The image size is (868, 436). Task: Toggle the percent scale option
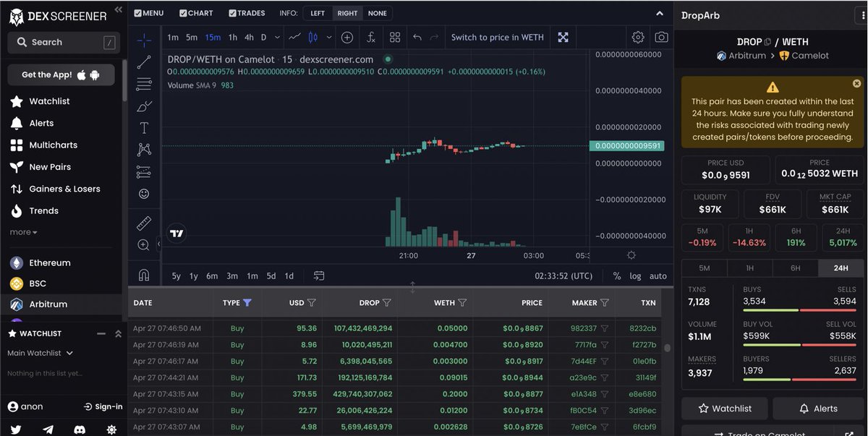click(x=617, y=275)
